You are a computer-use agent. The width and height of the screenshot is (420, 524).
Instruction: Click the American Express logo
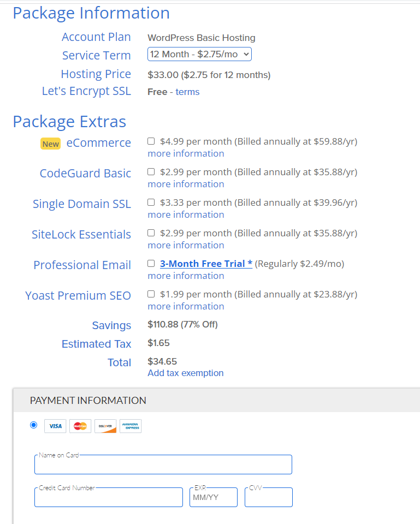click(131, 426)
